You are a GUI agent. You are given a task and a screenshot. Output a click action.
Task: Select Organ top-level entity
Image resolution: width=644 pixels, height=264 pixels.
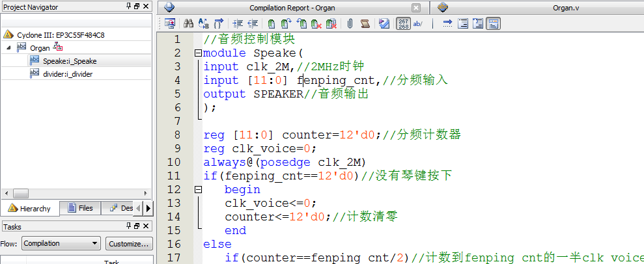(40, 48)
